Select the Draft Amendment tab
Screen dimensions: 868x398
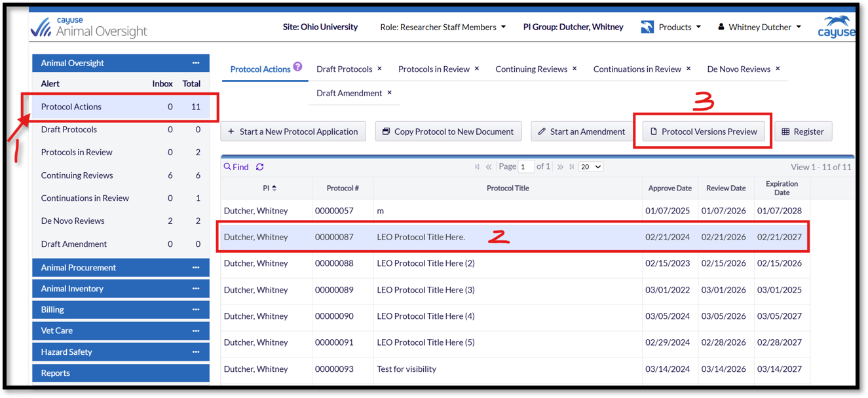coord(349,94)
